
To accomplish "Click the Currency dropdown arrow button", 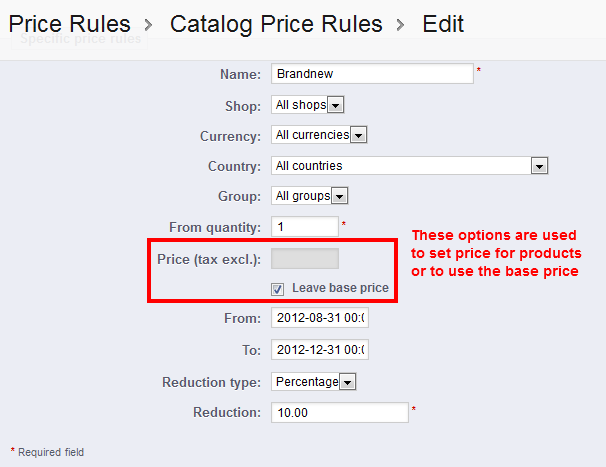I will [359, 135].
